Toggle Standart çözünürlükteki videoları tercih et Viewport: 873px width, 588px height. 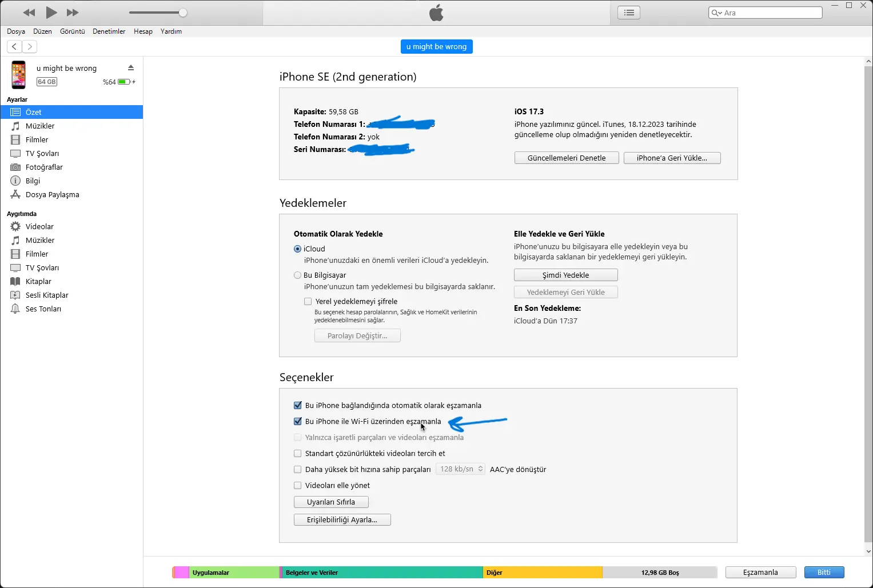(297, 453)
